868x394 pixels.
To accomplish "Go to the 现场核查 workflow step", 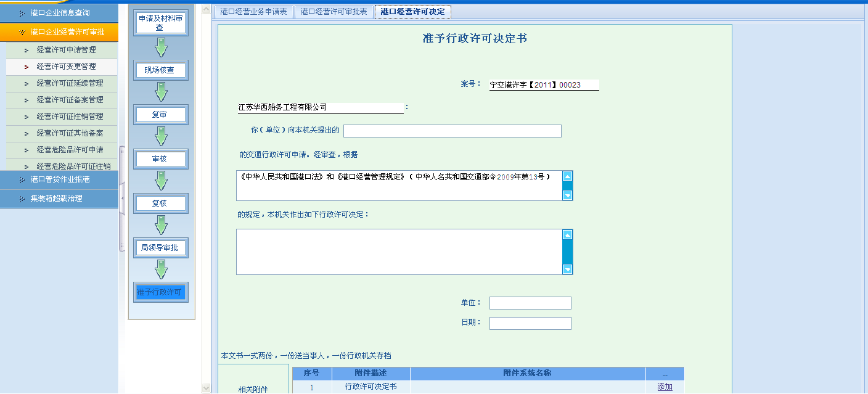I will [x=160, y=70].
